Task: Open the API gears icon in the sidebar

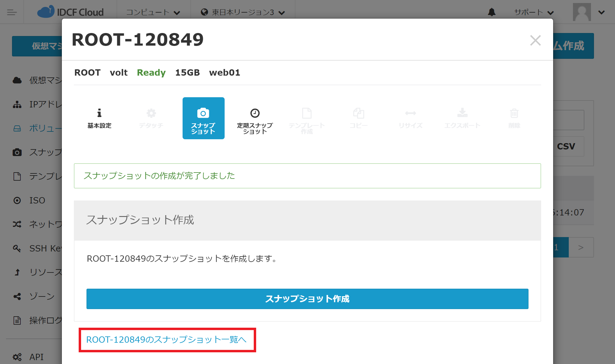Action: (17, 357)
